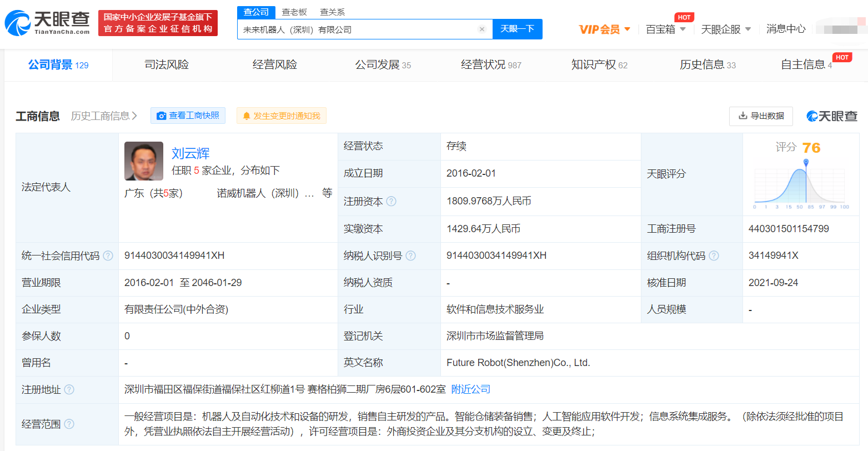
Task: Select the 查公司 search tab
Action: (x=256, y=12)
